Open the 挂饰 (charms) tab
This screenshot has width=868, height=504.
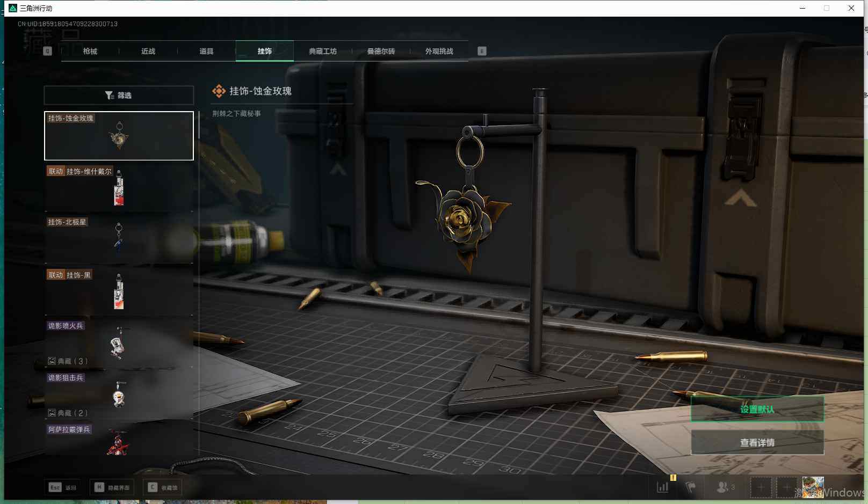click(264, 51)
